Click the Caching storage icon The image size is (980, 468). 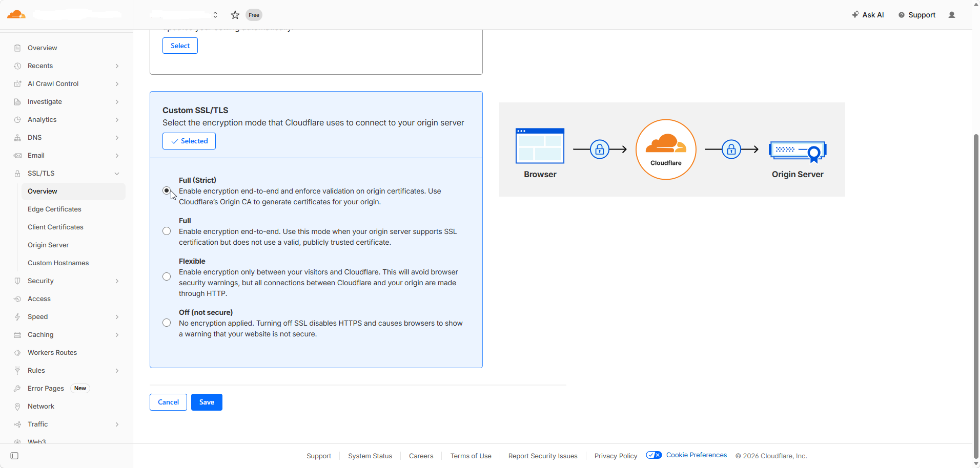pyautogui.click(x=17, y=335)
